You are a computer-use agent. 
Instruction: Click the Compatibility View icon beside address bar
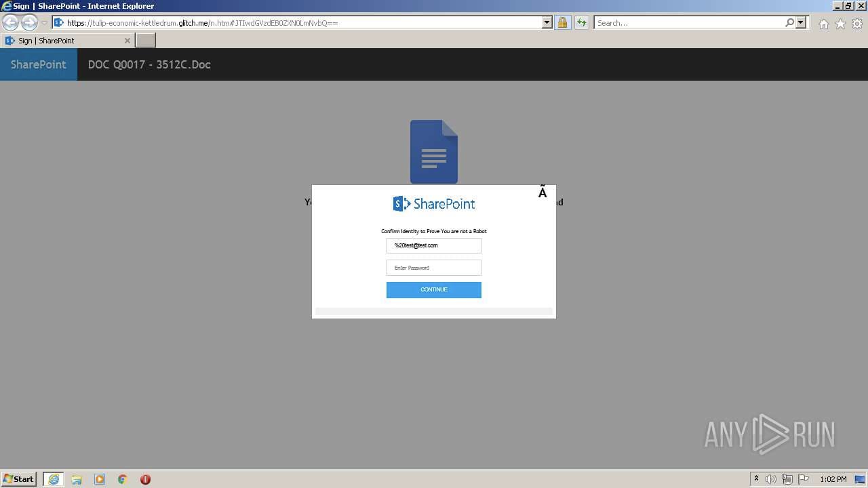click(582, 22)
